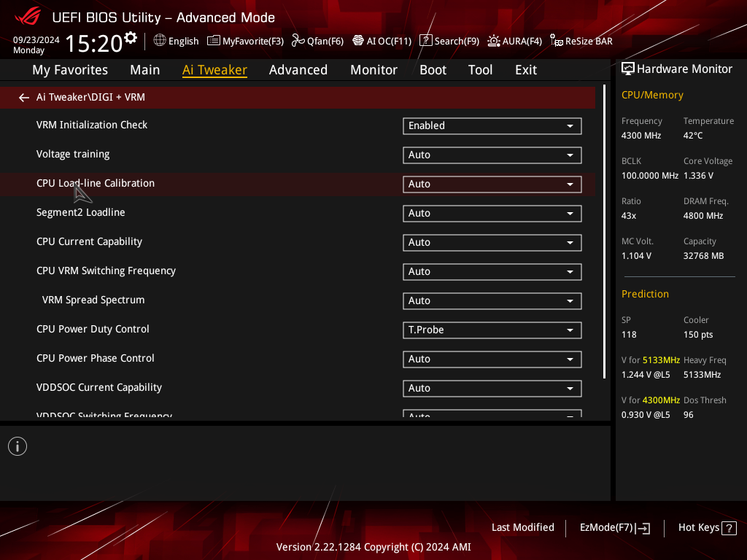Click the 32768 MB capacity value
This screenshot has height=560, width=747.
tap(704, 256)
